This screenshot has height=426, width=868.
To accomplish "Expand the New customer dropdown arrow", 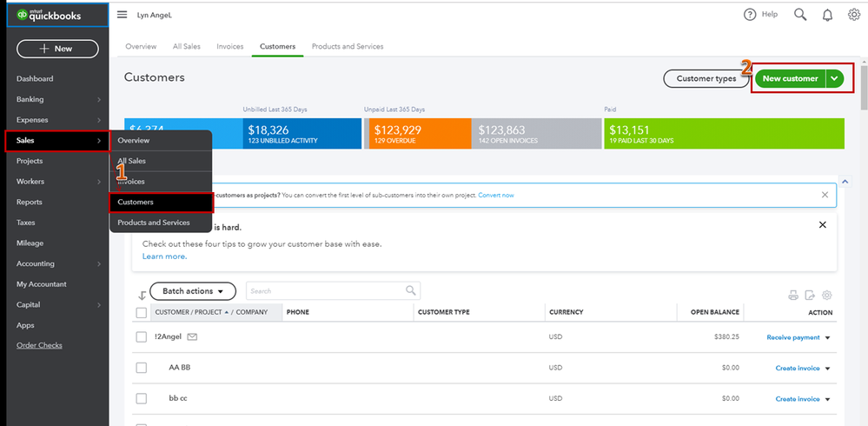I will pyautogui.click(x=835, y=78).
